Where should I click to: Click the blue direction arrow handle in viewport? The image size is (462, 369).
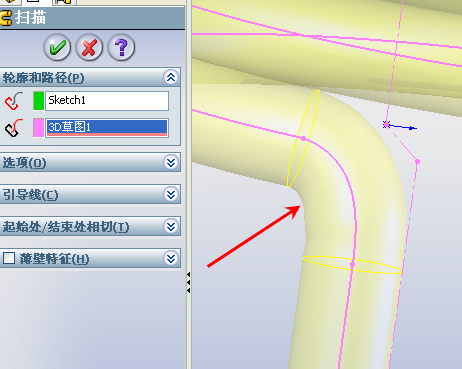click(x=404, y=127)
